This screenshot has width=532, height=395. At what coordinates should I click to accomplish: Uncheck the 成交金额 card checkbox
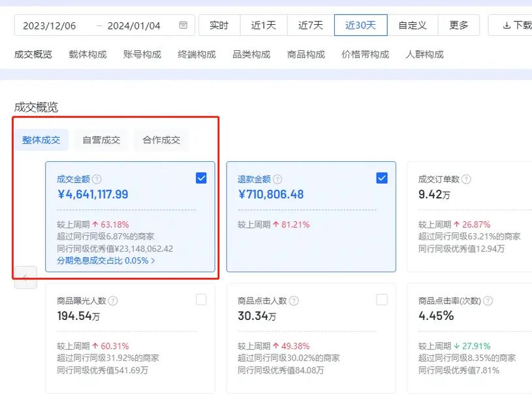coord(201,178)
